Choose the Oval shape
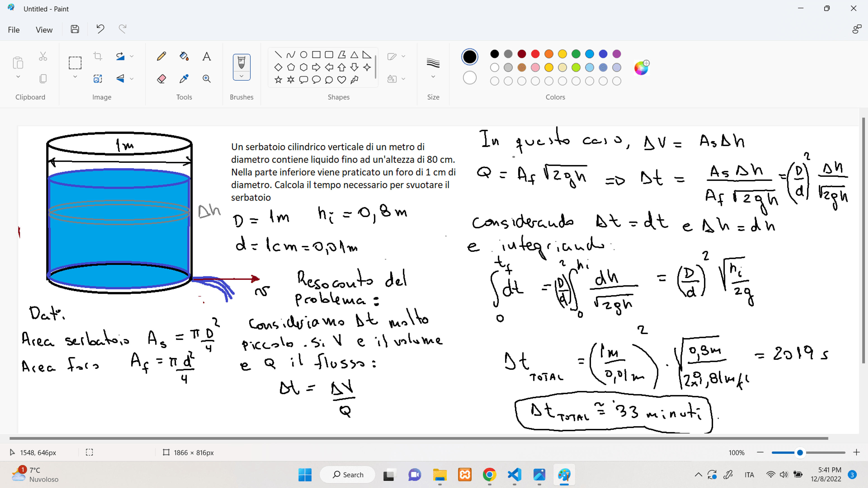 click(x=304, y=54)
